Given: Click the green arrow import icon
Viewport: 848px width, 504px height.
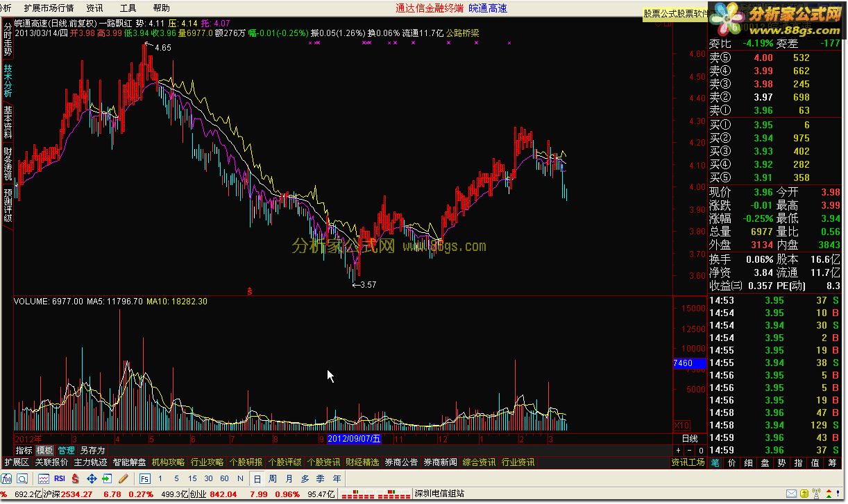Looking at the screenshot, I should [107, 478].
